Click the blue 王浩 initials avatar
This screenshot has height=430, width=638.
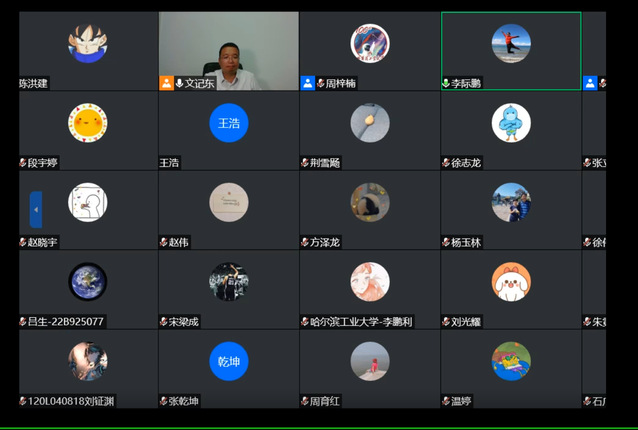[x=229, y=123]
